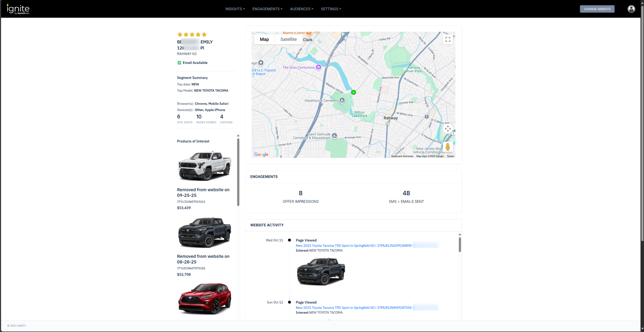The image size is (644, 332).
Task: Open Tacoma TRD Sport link ending 184890
Action: click(x=353, y=246)
